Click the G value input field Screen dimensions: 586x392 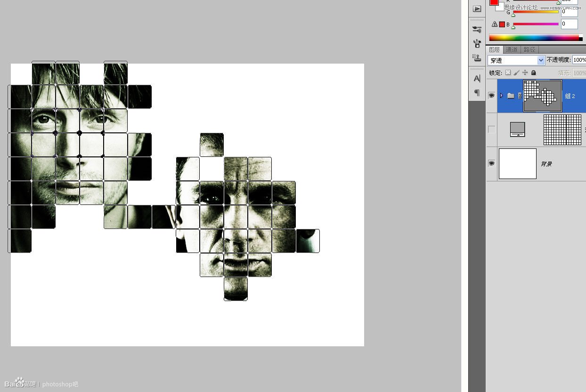pyautogui.click(x=570, y=12)
